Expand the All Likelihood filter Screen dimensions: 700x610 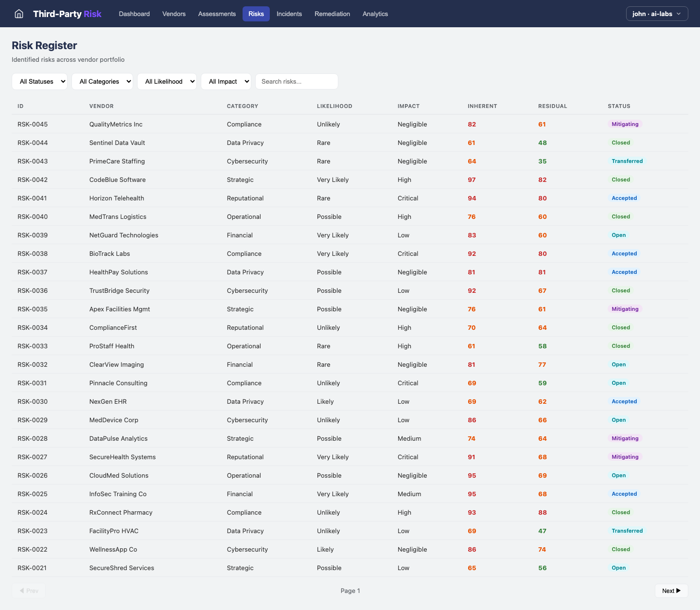tap(167, 82)
